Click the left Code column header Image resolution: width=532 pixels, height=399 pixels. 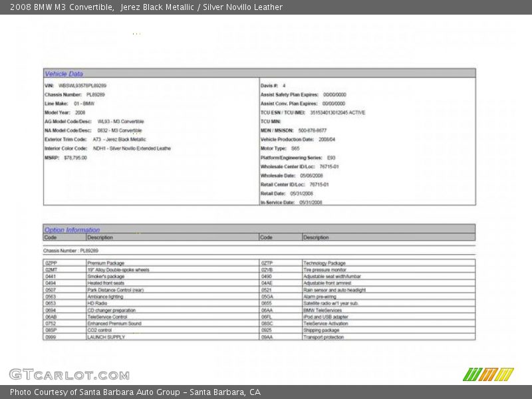(51, 237)
